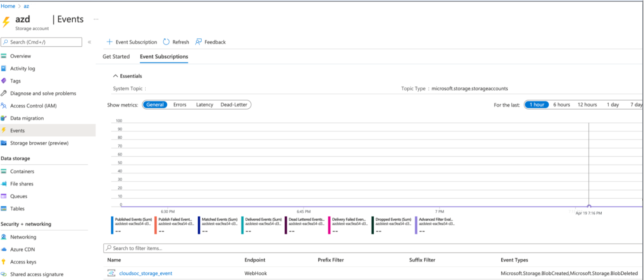
Task: Click the Home breadcrumb link
Action: [8, 6]
